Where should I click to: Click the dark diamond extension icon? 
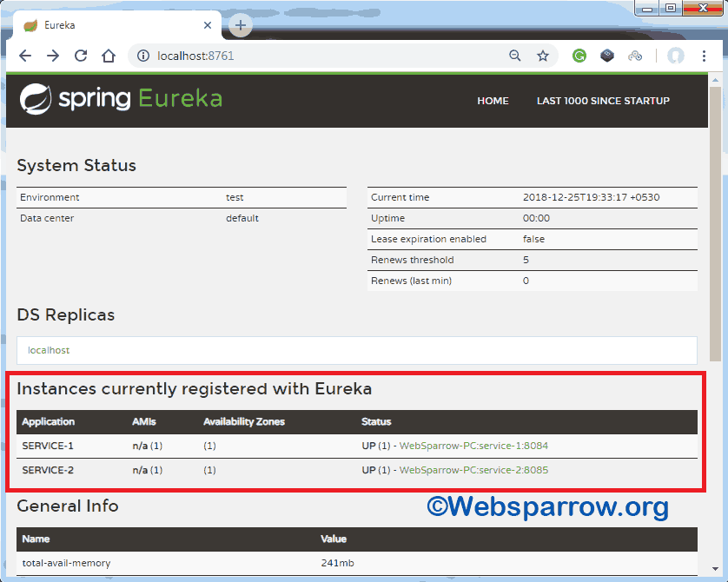click(x=606, y=55)
